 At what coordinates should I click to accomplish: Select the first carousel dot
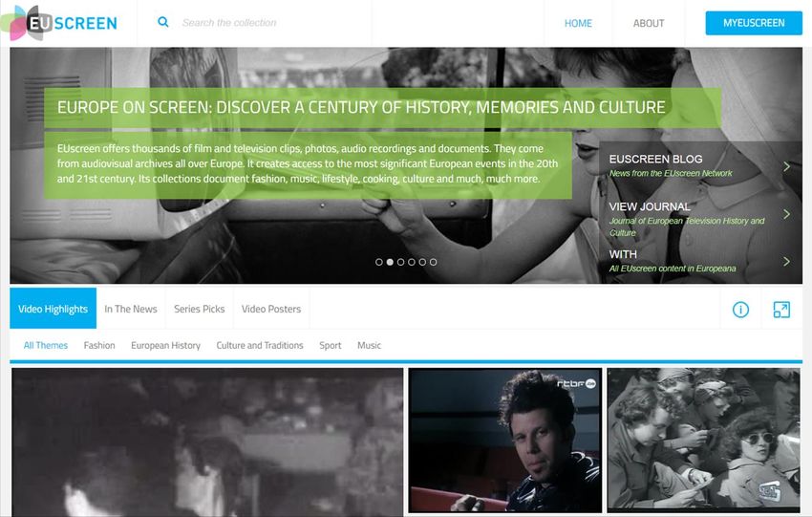379,262
